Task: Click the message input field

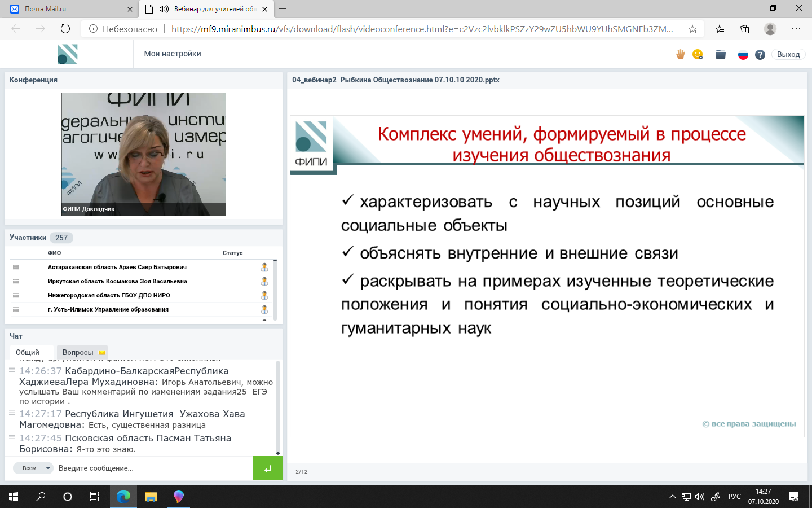Action: 152,468
